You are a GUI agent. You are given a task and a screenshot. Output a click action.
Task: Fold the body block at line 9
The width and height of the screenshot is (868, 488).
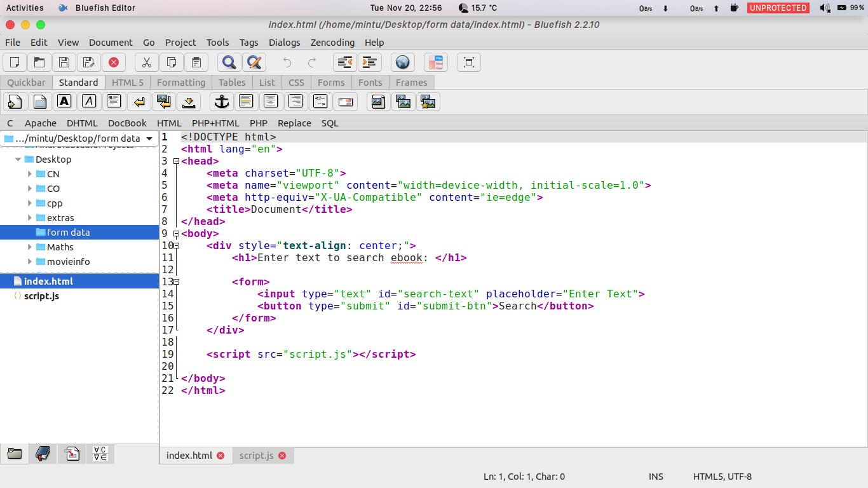click(177, 234)
